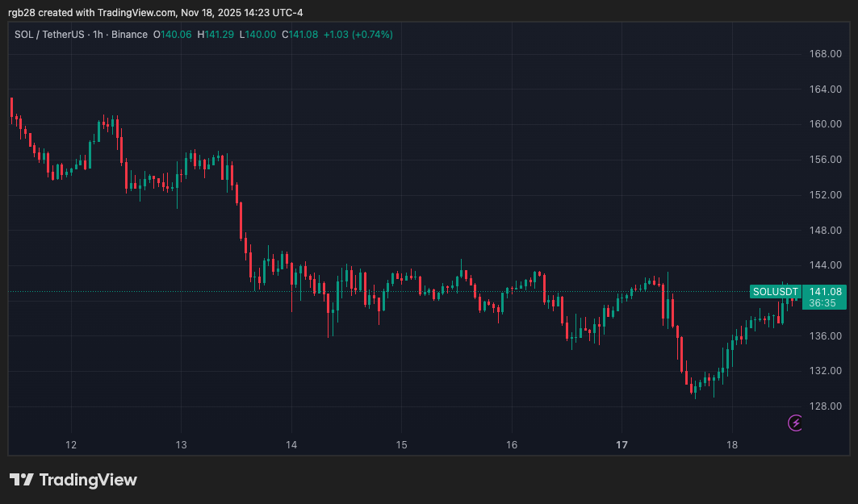
Task: Click the purple lightning bolt icon
Action: (795, 423)
